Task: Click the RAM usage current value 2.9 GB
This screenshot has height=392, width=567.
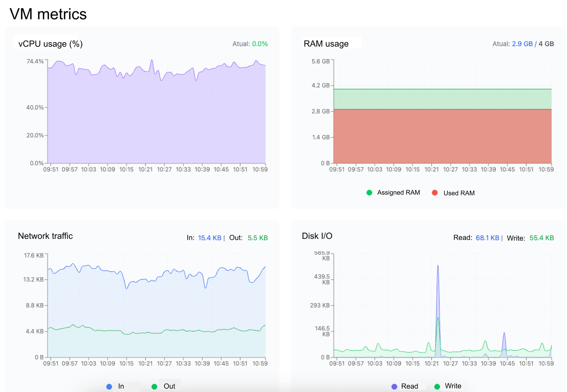Action: 522,44
